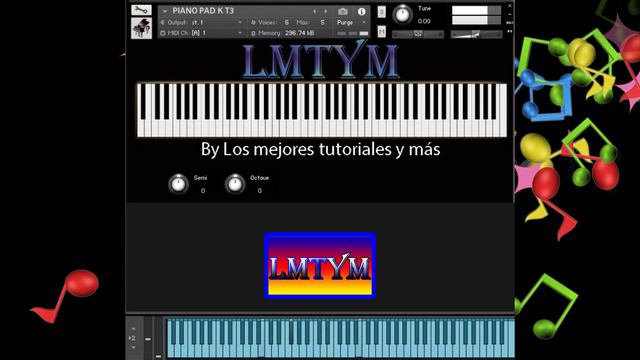
Task: Load previous instrument with left arrow
Action: [x=314, y=11]
